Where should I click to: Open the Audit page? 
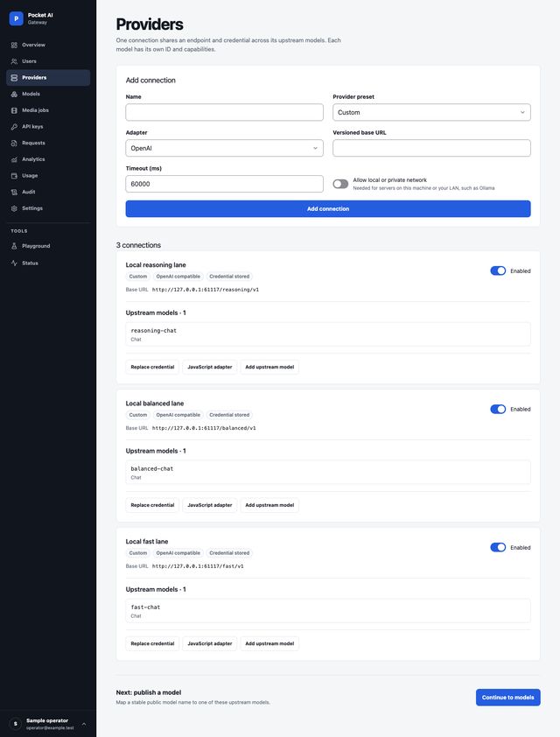point(48,192)
